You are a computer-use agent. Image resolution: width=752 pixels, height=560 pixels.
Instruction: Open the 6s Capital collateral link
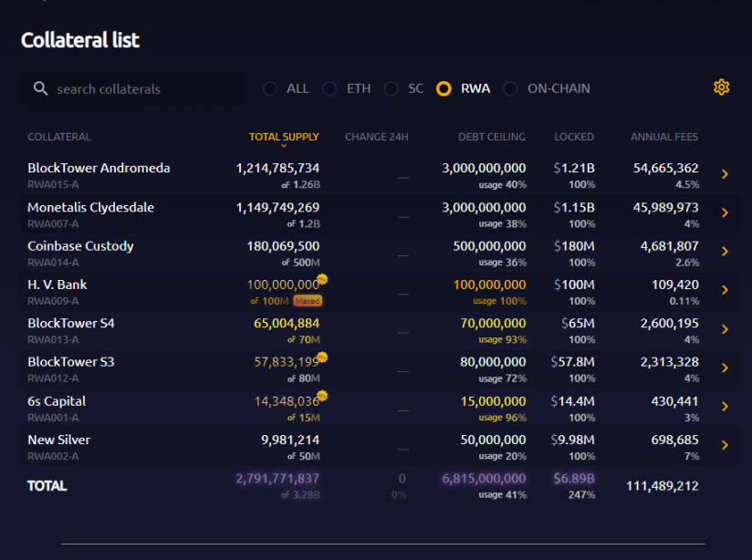point(57,401)
